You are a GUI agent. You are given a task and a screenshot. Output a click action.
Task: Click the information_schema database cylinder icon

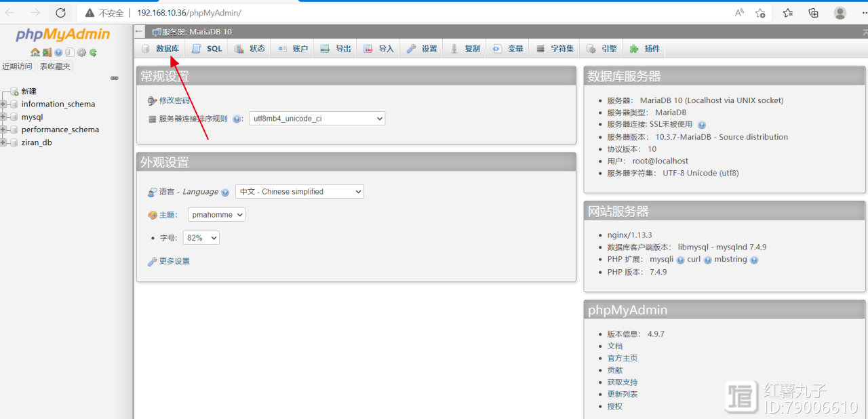[14, 104]
